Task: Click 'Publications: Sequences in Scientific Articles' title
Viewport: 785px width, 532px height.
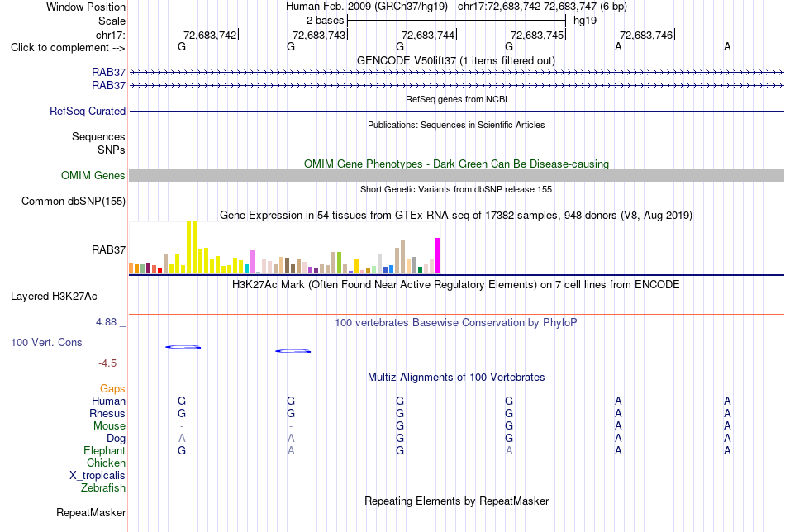Action: [x=456, y=125]
